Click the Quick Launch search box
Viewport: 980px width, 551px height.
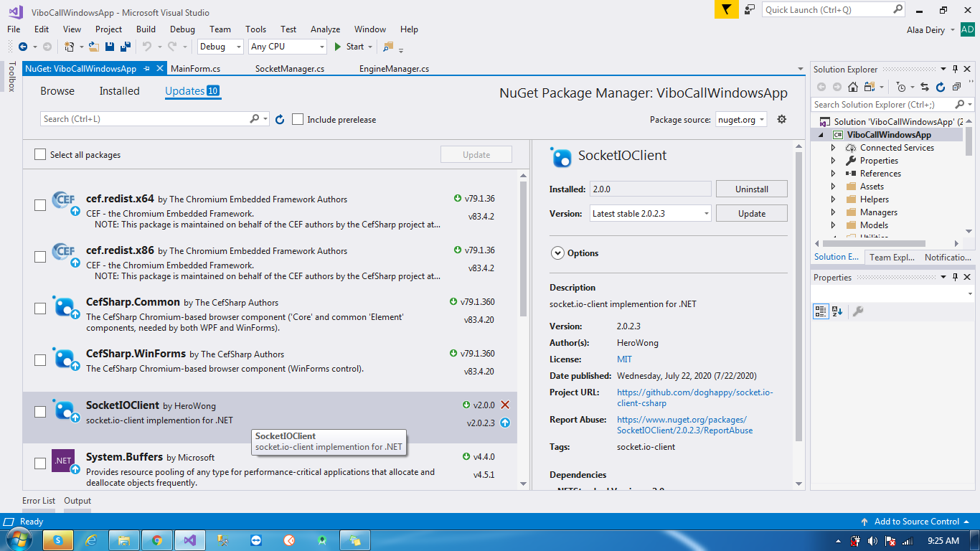pos(834,9)
